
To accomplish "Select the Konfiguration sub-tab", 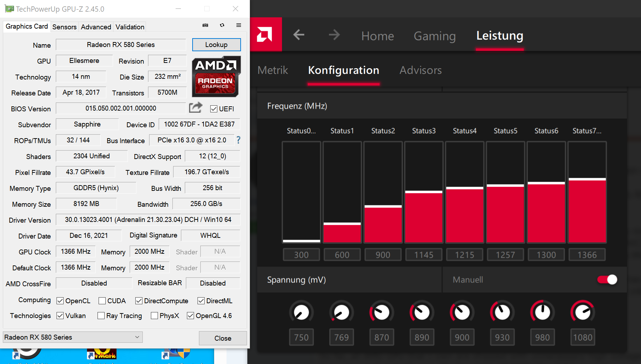I will (343, 70).
